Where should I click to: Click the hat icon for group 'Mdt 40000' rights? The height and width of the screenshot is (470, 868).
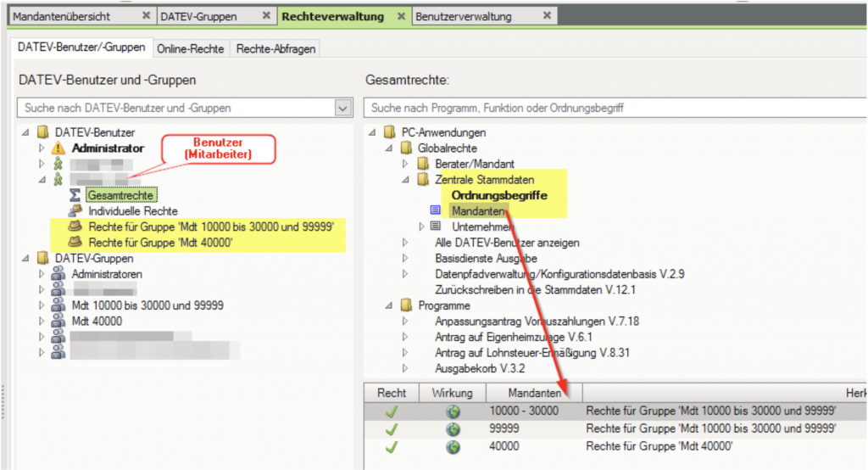pyautogui.click(x=75, y=243)
